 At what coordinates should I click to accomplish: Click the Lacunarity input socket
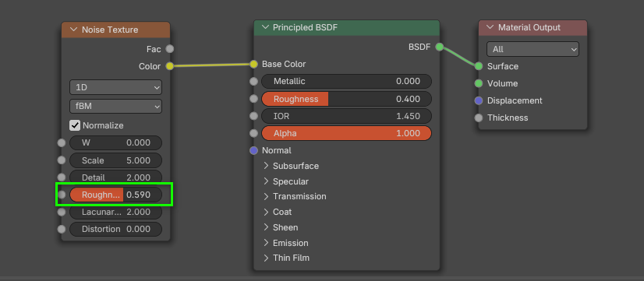pos(62,212)
